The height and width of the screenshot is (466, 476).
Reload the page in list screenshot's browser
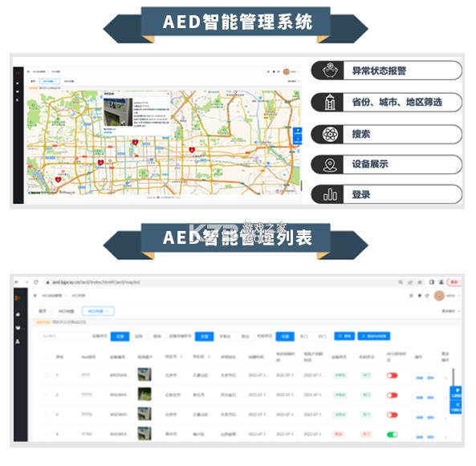36,282
